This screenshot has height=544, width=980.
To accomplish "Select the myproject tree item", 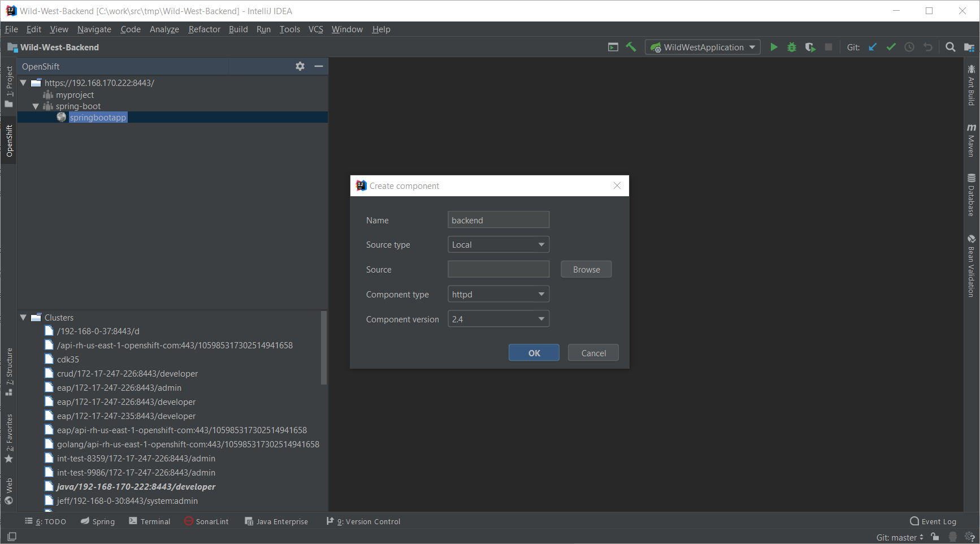I will tap(75, 95).
